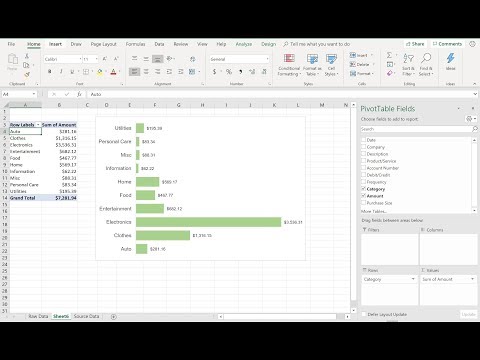Screen dimensions: 480x360
Task: Click the Ideas lightning icon
Action: tap(451, 62)
